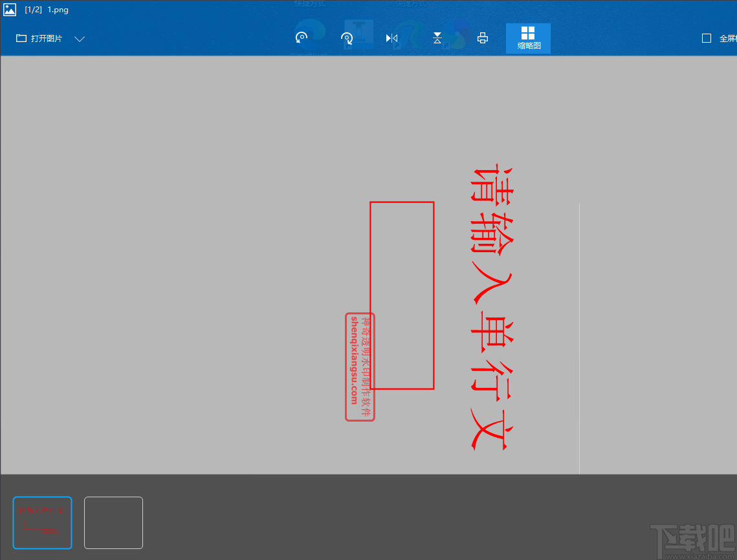Click the printer icon to print 1.png

tap(483, 38)
